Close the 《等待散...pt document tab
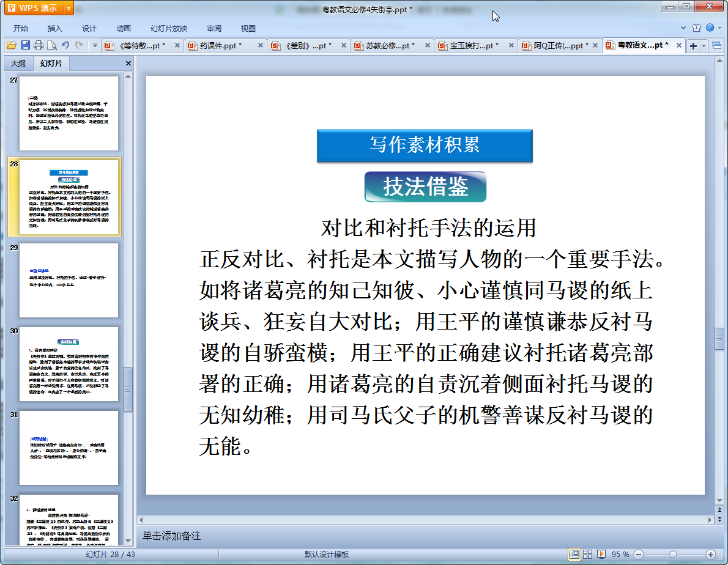Viewport: 728px width, 565px height. 177,45
